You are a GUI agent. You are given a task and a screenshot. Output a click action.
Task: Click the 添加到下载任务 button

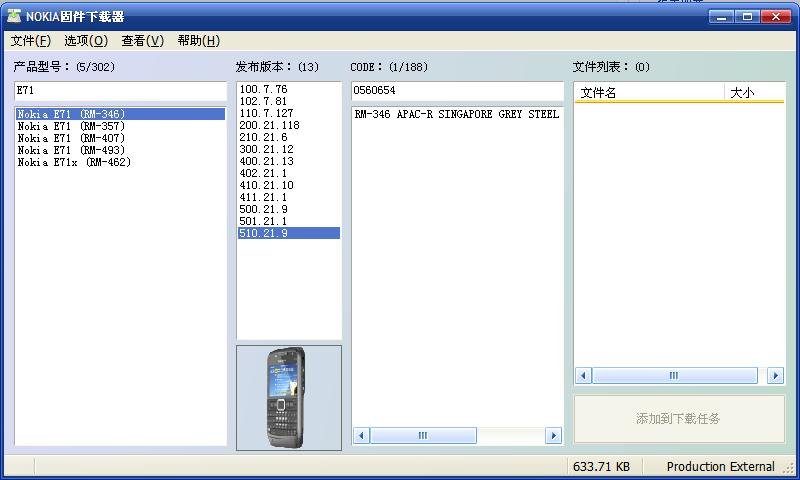click(679, 419)
